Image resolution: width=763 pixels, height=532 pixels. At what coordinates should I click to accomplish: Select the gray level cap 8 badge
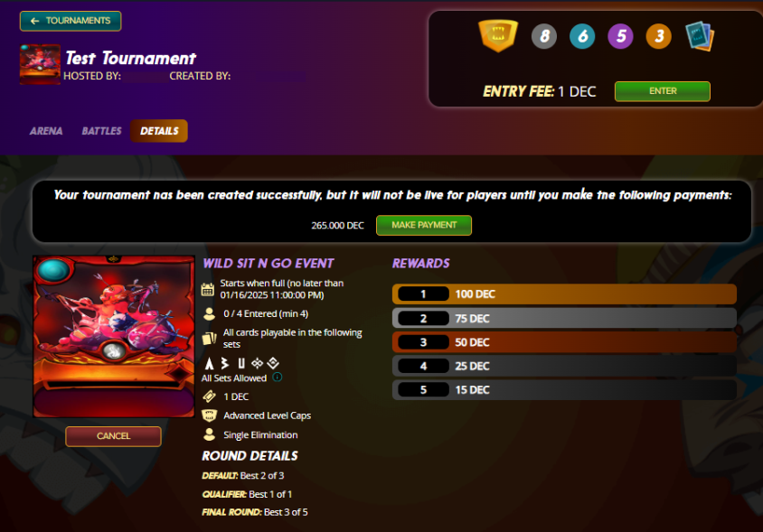[544, 36]
